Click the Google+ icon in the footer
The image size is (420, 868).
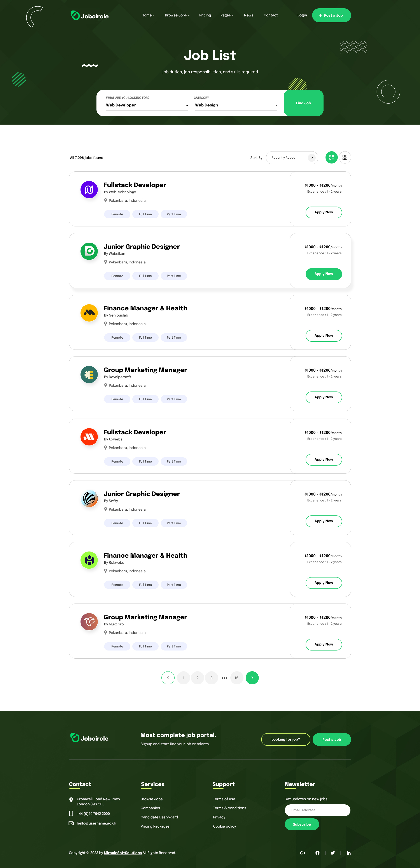(303, 853)
